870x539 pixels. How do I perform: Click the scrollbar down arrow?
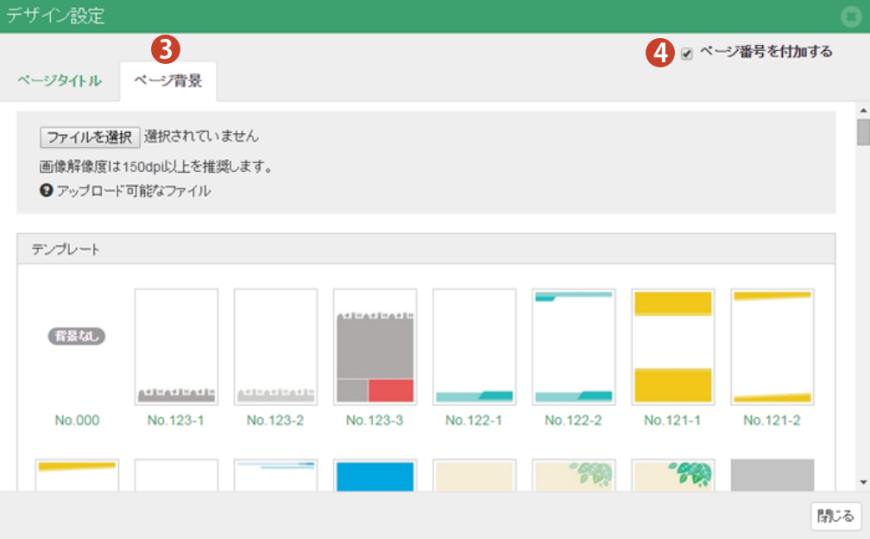tap(862, 481)
